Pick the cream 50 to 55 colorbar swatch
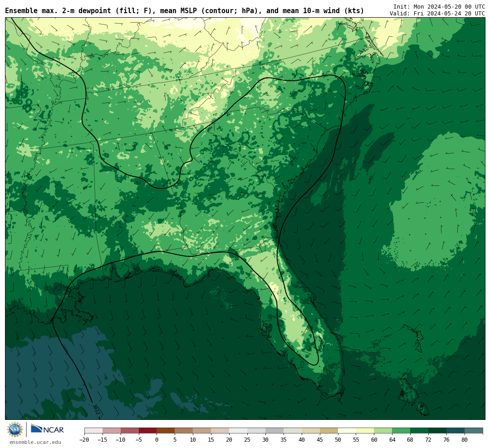Screen dimensions: 490x448 347,431
